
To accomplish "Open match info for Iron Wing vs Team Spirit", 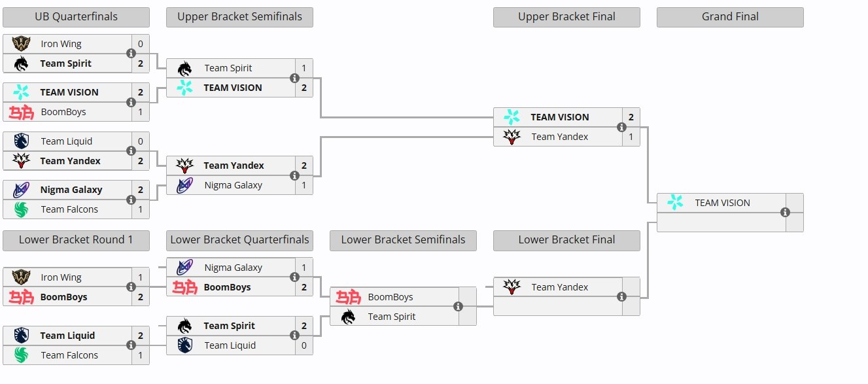I will tap(131, 54).
